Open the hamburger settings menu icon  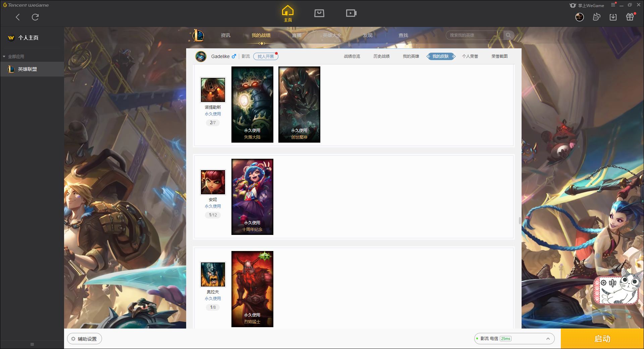point(613,5)
